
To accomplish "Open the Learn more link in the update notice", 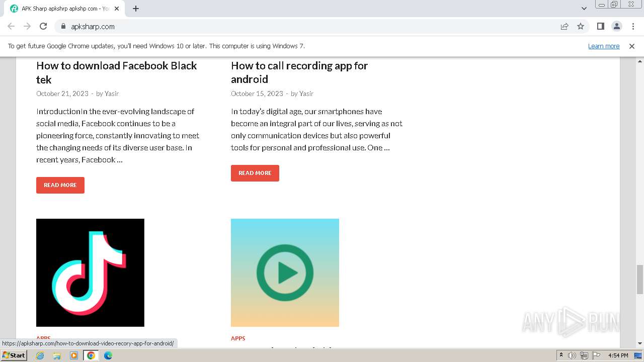I will click(x=604, y=46).
